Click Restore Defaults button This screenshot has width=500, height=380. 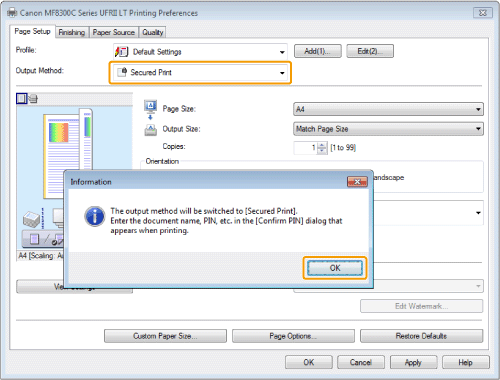[x=421, y=336]
